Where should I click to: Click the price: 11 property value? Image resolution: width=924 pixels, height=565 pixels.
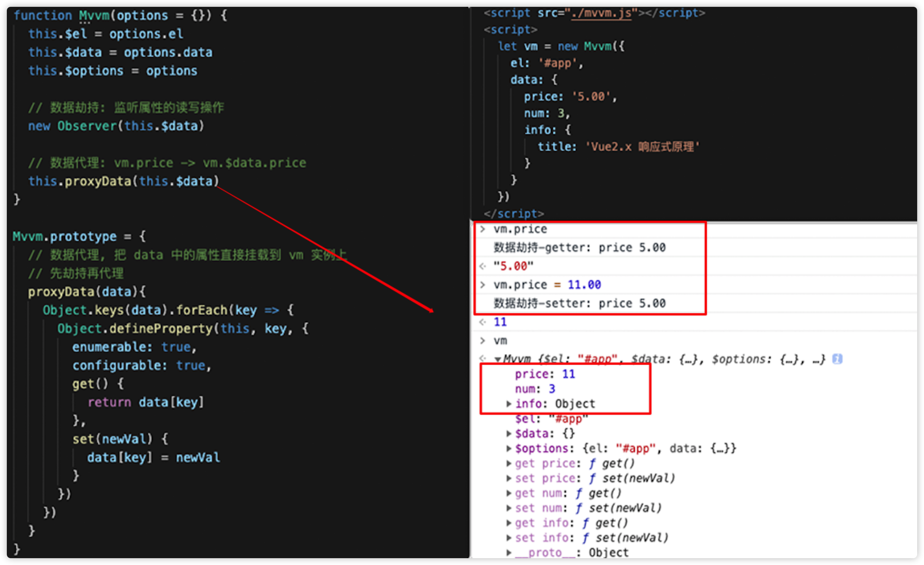coord(568,374)
